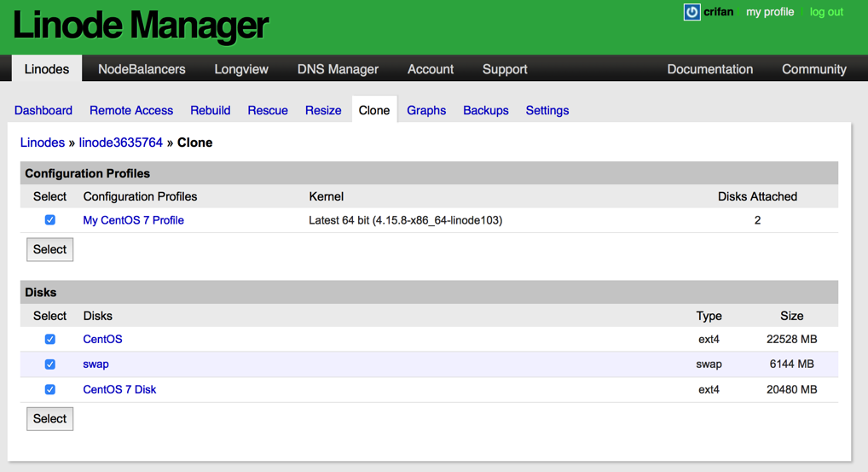Open the Support tab
This screenshot has width=868, height=472.
pyautogui.click(x=505, y=69)
